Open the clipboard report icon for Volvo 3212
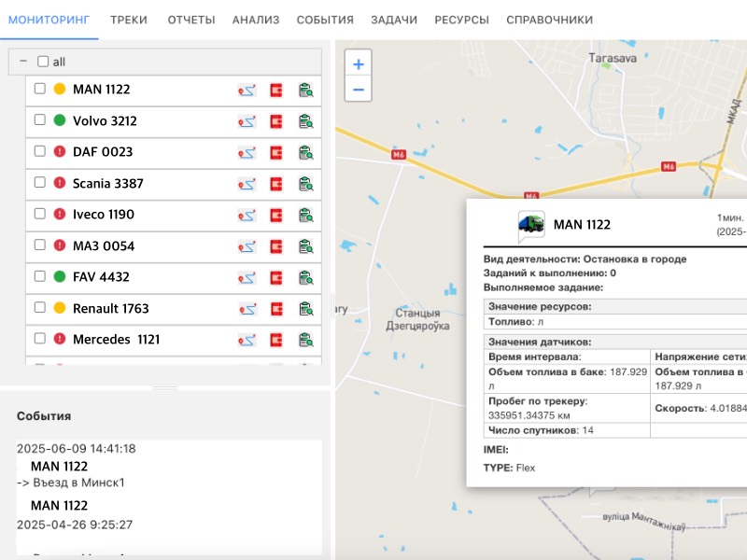Viewport: 747px width, 560px height. (x=305, y=120)
